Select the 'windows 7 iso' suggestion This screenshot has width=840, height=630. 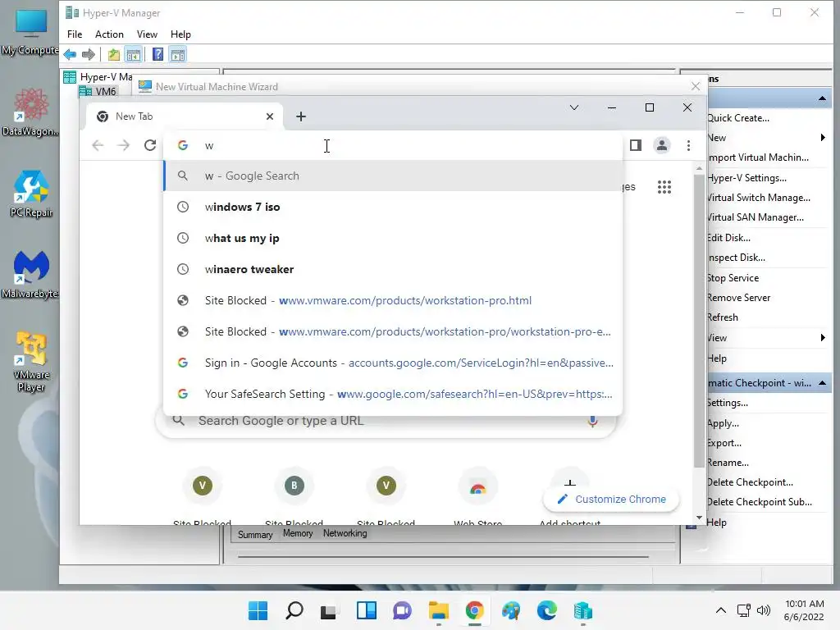tap(393, 207)
